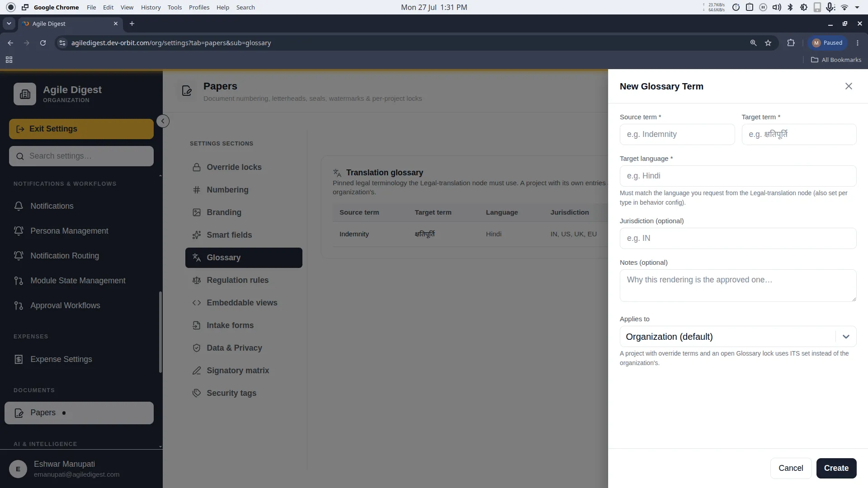Click the Numbering hash icon
This screenshot has width=868, height=488.
[197, 190]
